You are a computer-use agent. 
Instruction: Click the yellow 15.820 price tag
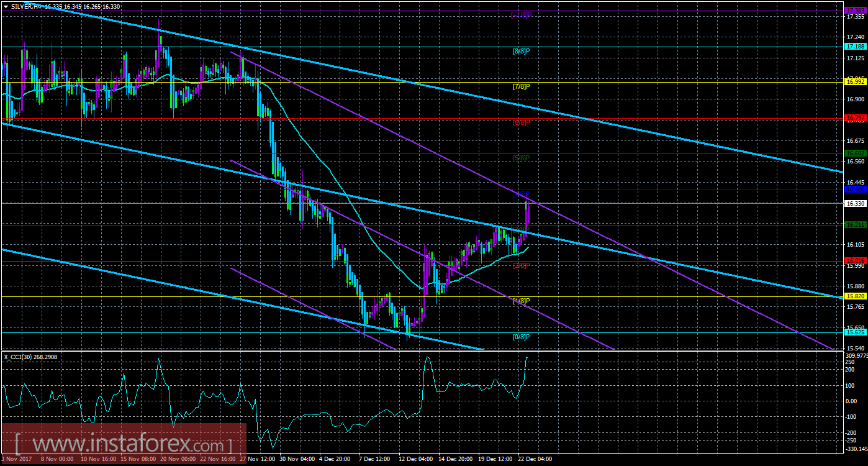click(x=855, y=296)
